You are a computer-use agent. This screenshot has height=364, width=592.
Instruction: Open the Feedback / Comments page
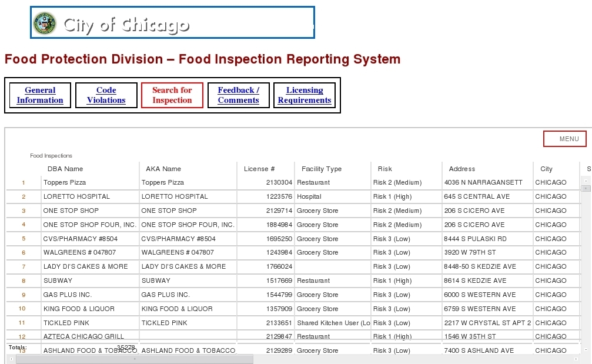pos(239,95)
